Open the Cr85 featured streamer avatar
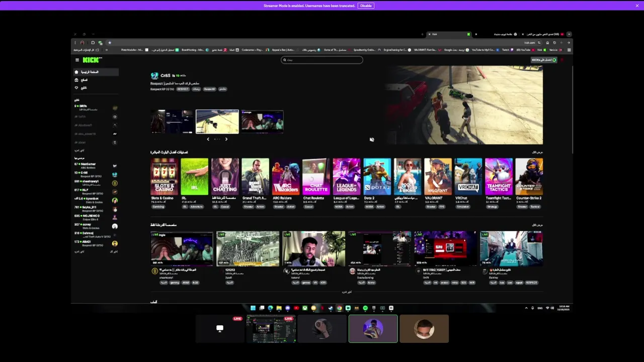Viewport: 644px width, 362px height. 154,76
